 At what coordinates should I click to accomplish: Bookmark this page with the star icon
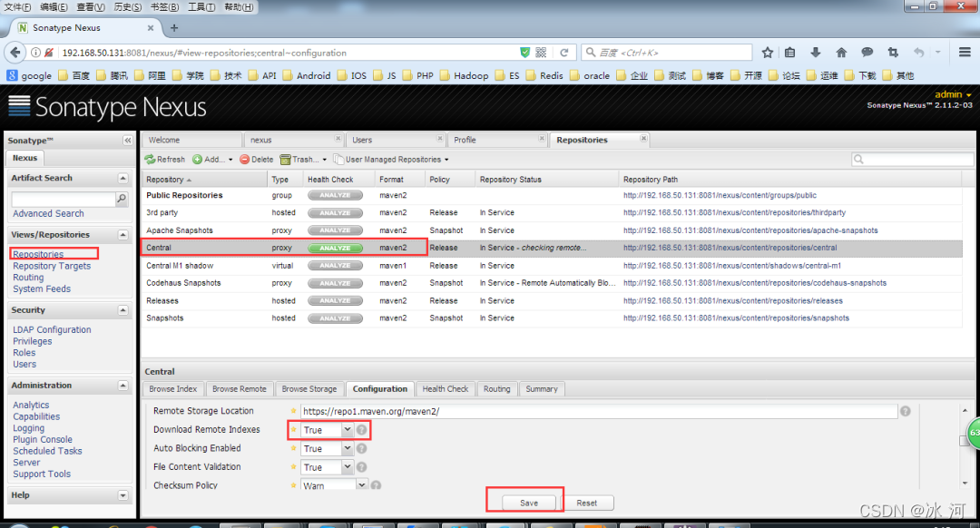tap(768, 53)
